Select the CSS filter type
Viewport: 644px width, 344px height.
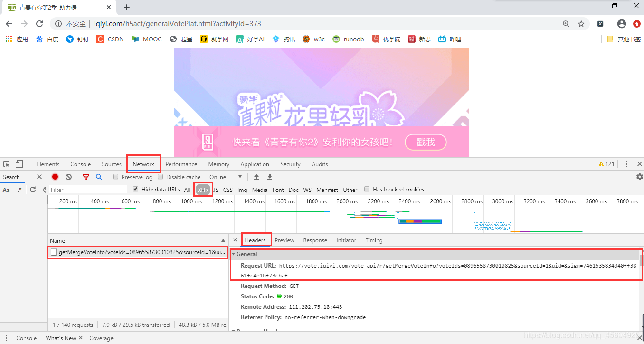[x=228, y=190]
